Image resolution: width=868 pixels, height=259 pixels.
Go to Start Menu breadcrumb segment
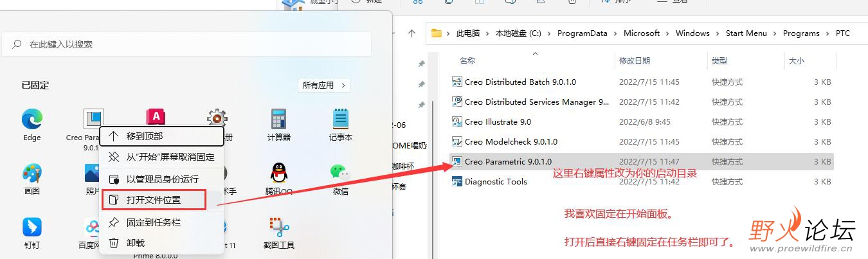pos(746,33)
